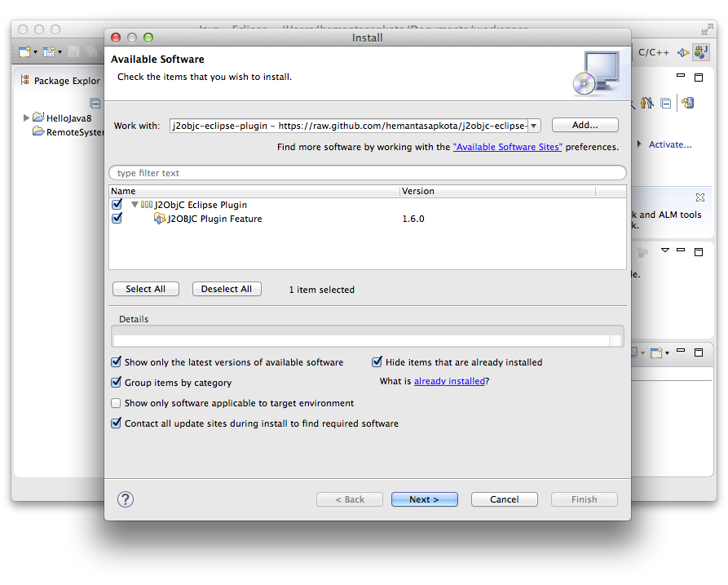Click Collapse All icon in task list view
Screen dimensions: 728x585
(666, 103)
